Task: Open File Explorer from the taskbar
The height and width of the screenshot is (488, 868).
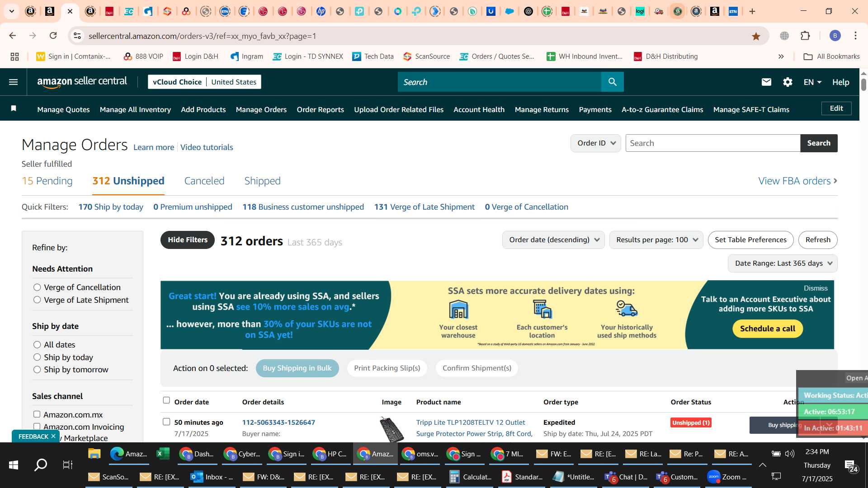Action: (x=94, y=454)
